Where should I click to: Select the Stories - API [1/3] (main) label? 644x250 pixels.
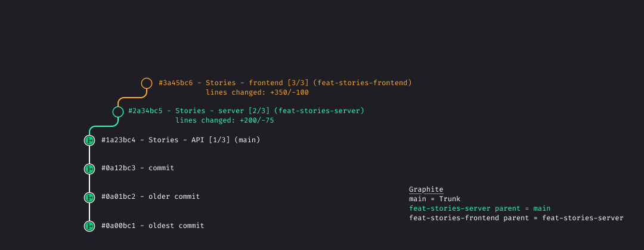coord(181,140)
